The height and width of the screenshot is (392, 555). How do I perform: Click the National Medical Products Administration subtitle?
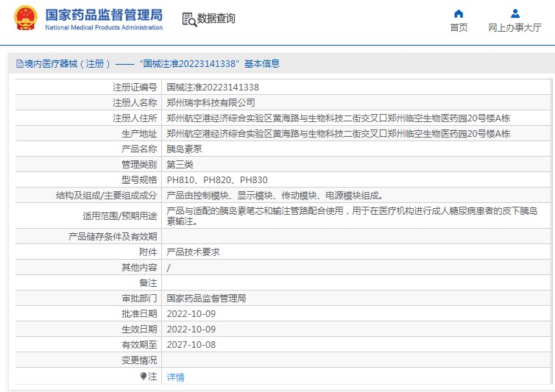(x=104, y=28)
